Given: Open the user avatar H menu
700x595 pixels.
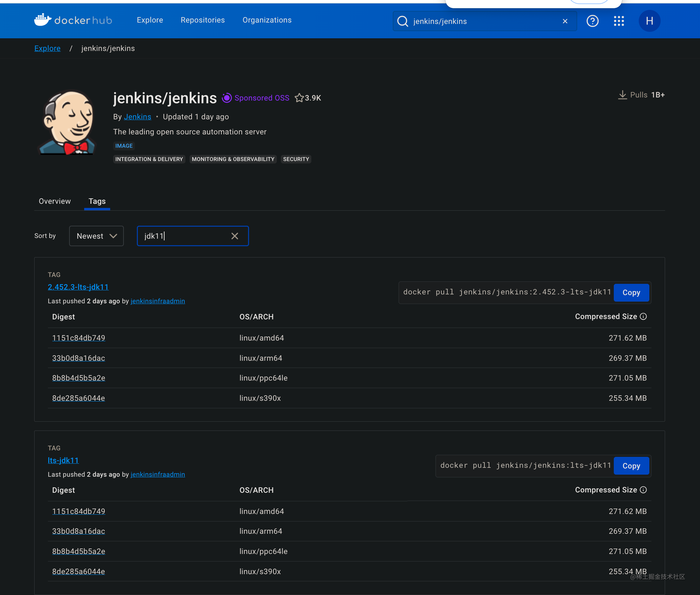Looking at the screenshot, I should click(x=649, y=21).
